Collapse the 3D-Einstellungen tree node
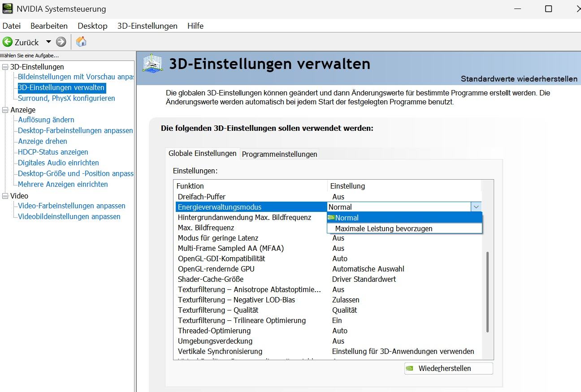 5,67
